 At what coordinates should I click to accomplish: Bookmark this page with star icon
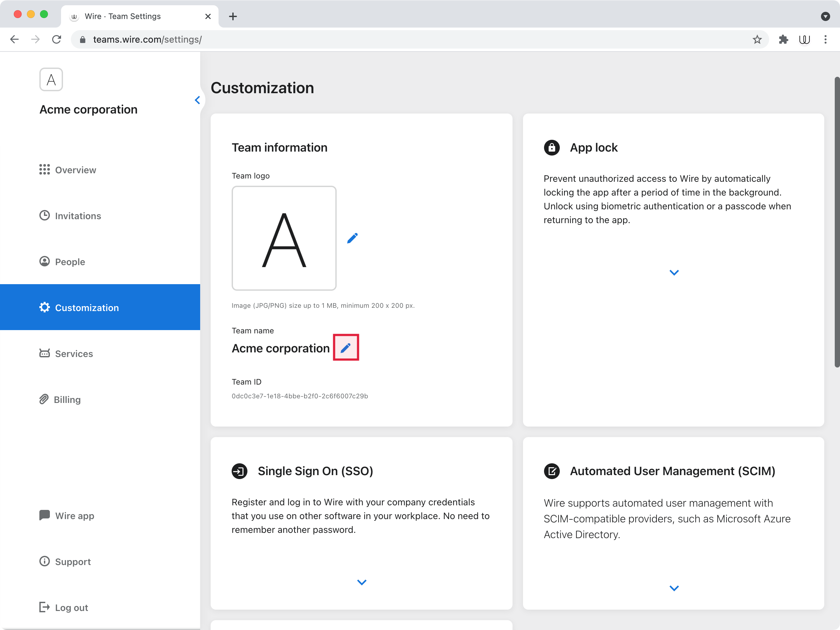757,39
